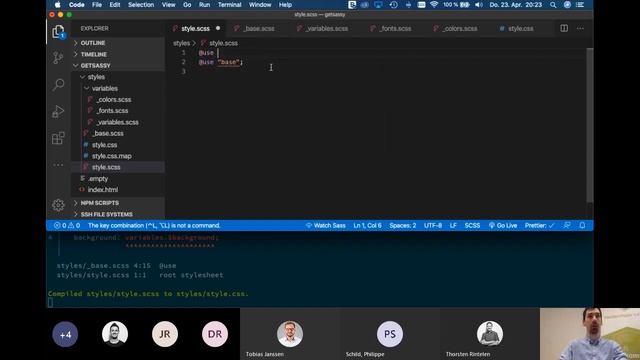Start Go Live server
The height and width of the screenshot is (360, 640).
click(x=503, y=225)
